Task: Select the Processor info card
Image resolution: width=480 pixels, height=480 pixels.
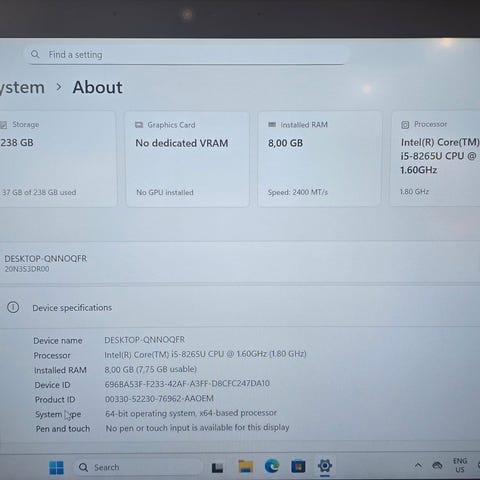Action: (435, 159)
